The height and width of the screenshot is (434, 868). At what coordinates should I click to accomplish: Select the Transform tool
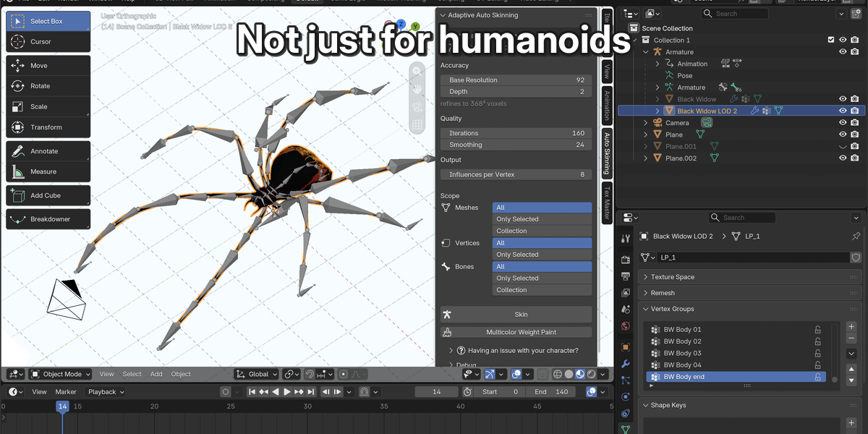tap(48, 127)
